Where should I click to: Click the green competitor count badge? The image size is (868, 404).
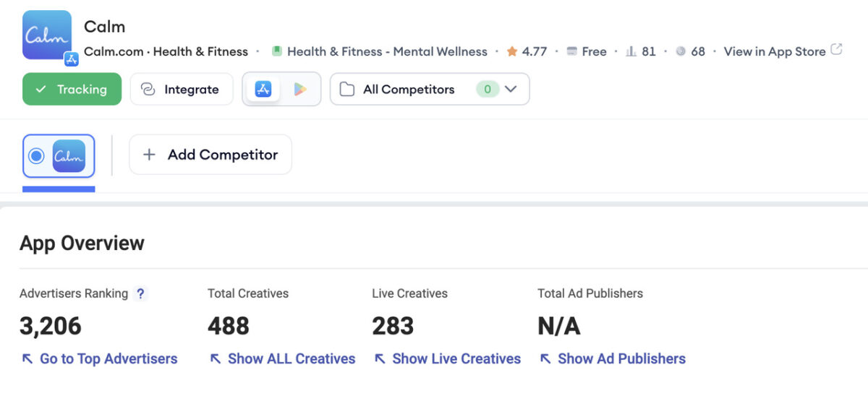(x=488, y=90)
